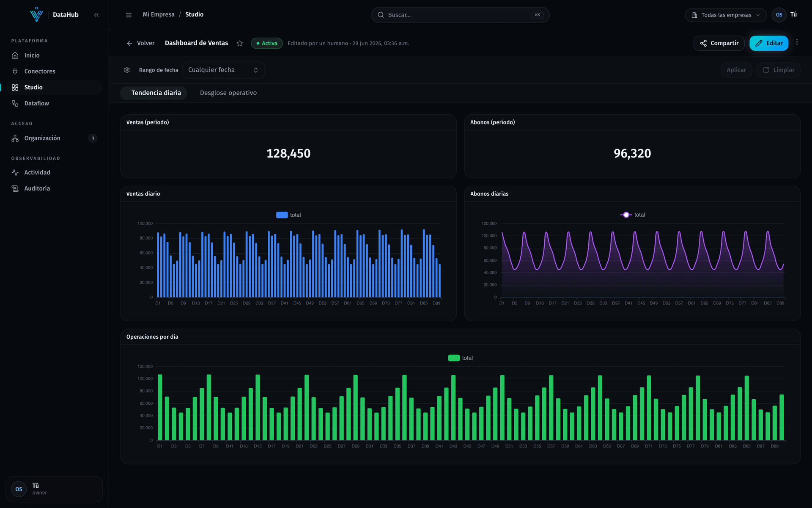Click the Studio breadcrumb
812x508 pixels.
point(194,14)
